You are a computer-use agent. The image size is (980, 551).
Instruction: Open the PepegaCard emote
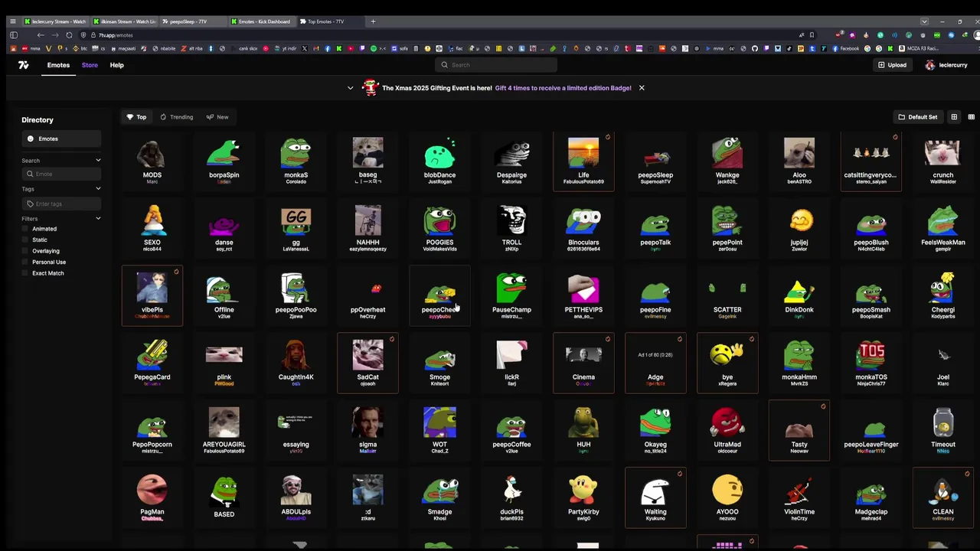(x=152, y=363)
